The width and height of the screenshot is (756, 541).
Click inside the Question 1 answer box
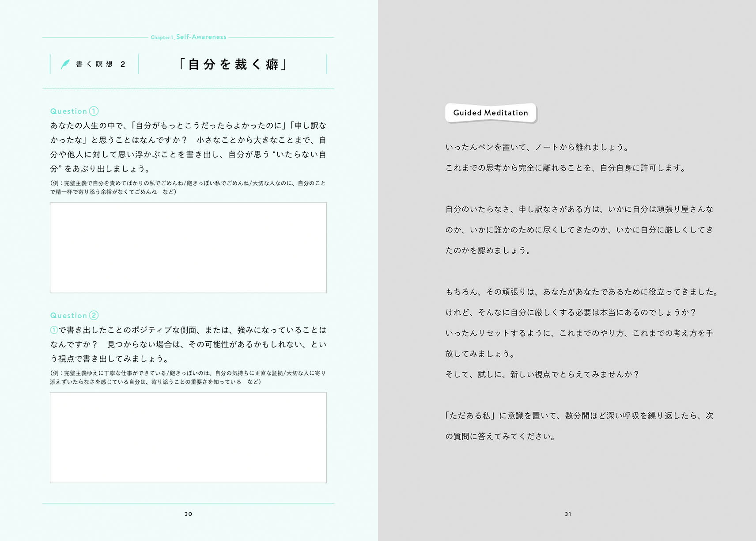[x=188, y=248]
